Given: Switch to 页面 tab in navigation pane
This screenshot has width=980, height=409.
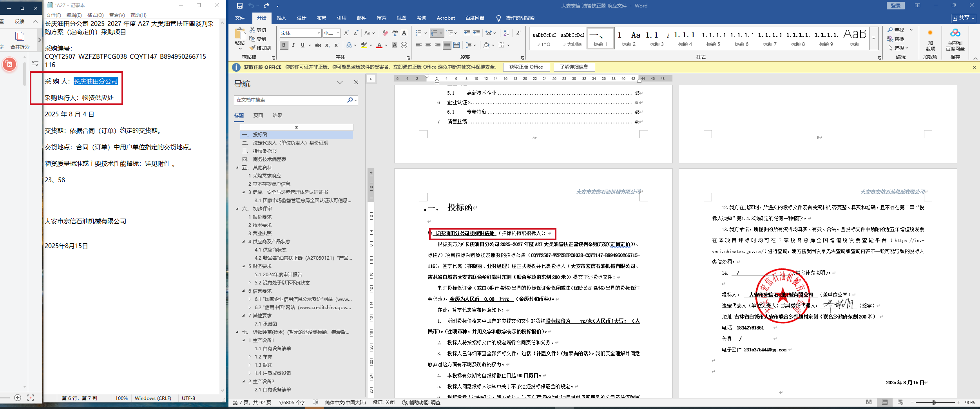Looking at the screenshot, I should click(258, 116).
